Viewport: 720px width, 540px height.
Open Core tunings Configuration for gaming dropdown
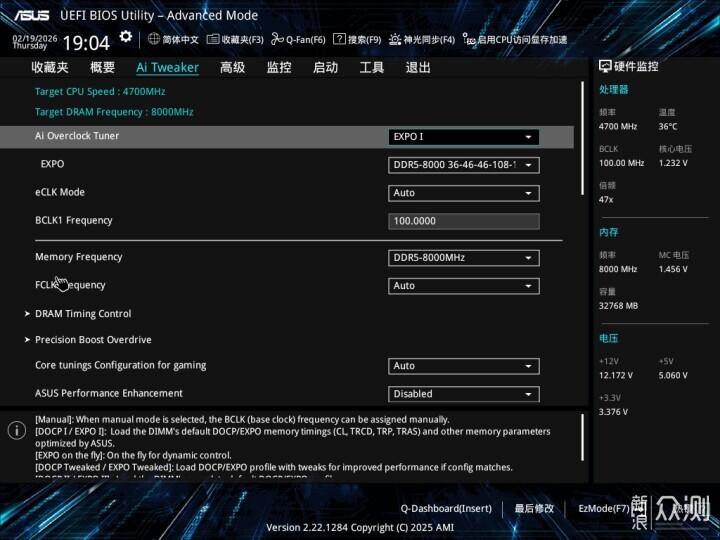(464, 366)
